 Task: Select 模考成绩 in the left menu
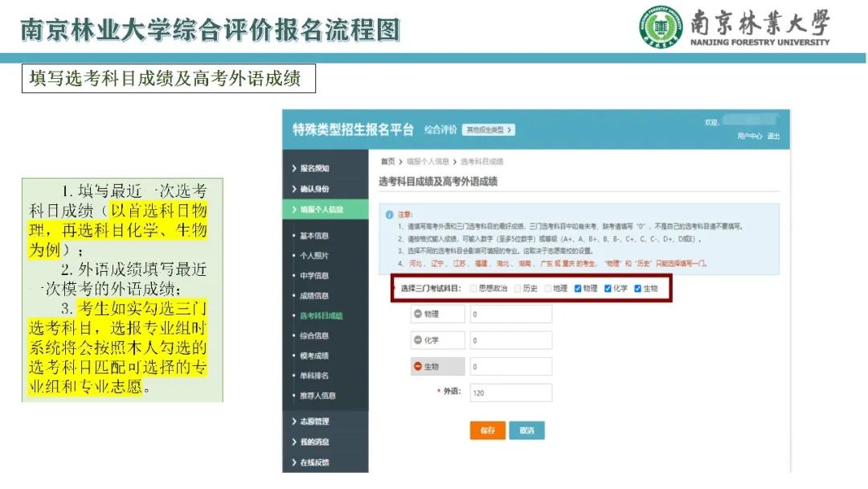314,355
